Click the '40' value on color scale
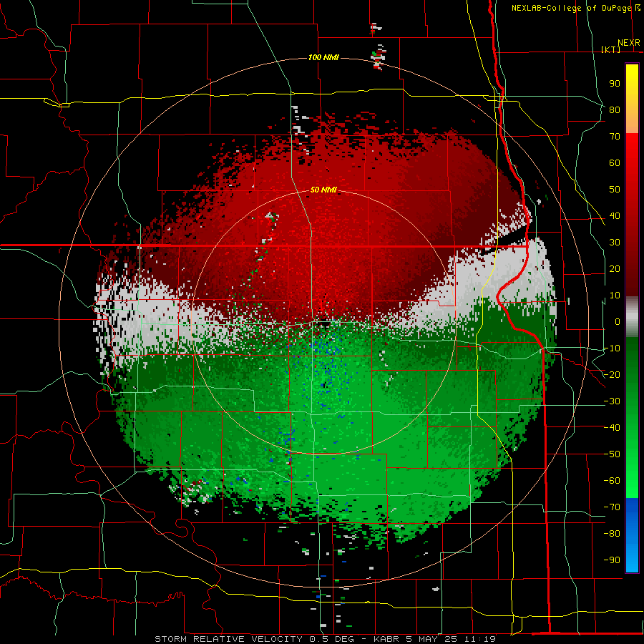This screenshot has height=644, width=644. (615, 216)
